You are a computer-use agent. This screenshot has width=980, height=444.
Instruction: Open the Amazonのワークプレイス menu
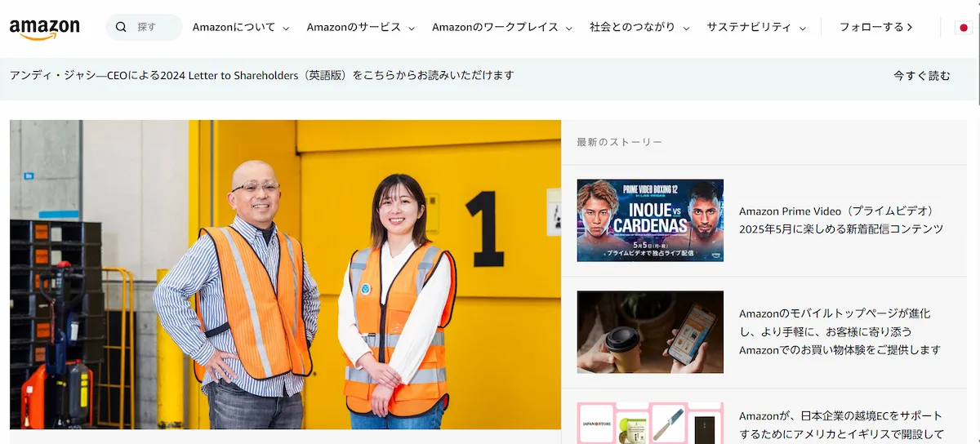pos(496,27)
